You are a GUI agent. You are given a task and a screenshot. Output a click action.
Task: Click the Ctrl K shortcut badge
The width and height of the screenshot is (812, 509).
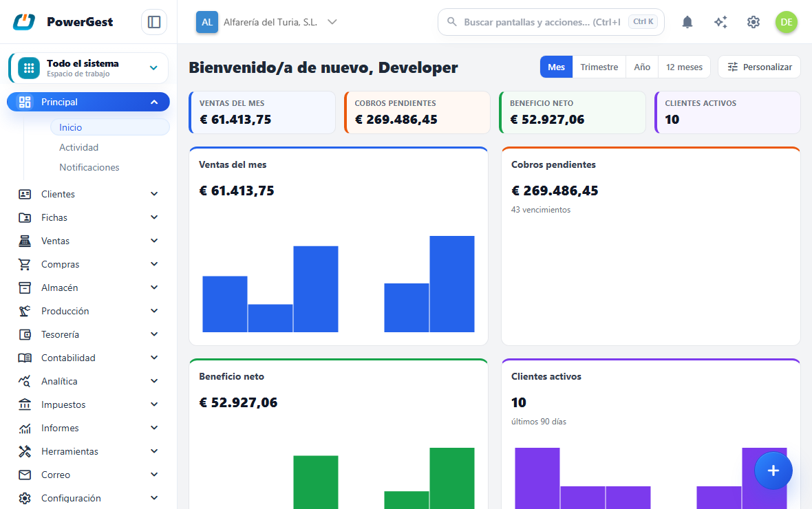tap(643, 22)
